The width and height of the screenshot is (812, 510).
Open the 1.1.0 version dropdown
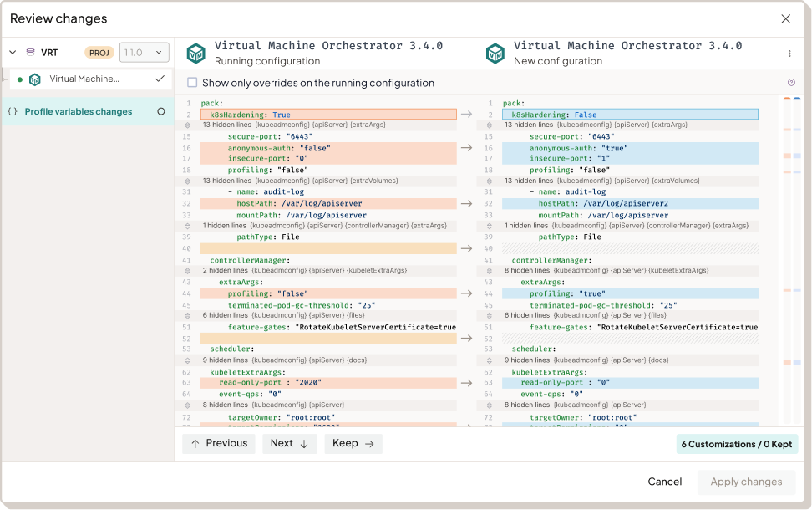pyautogui.click(x=144, y=52)
